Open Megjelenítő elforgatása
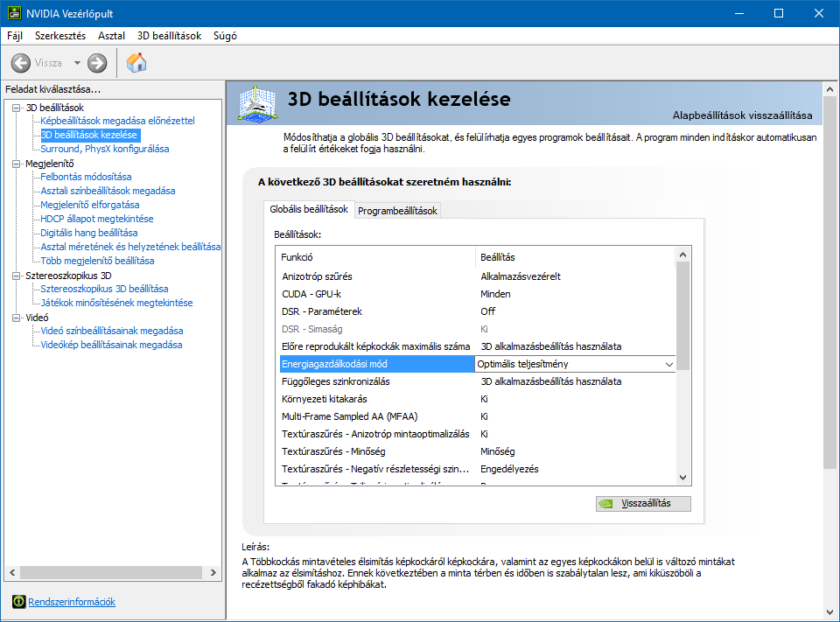Image resolution: width=840 pixels, height=622 pixels. pos(90,205)
